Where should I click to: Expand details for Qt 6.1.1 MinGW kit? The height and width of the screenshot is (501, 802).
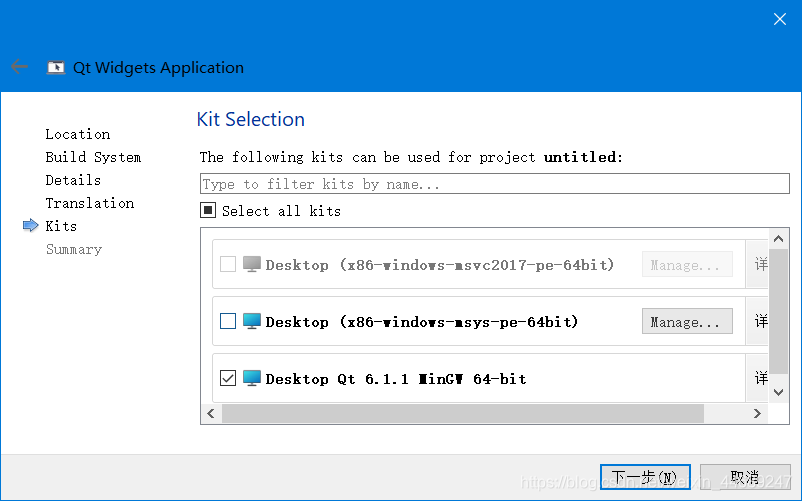click(758, 378)
